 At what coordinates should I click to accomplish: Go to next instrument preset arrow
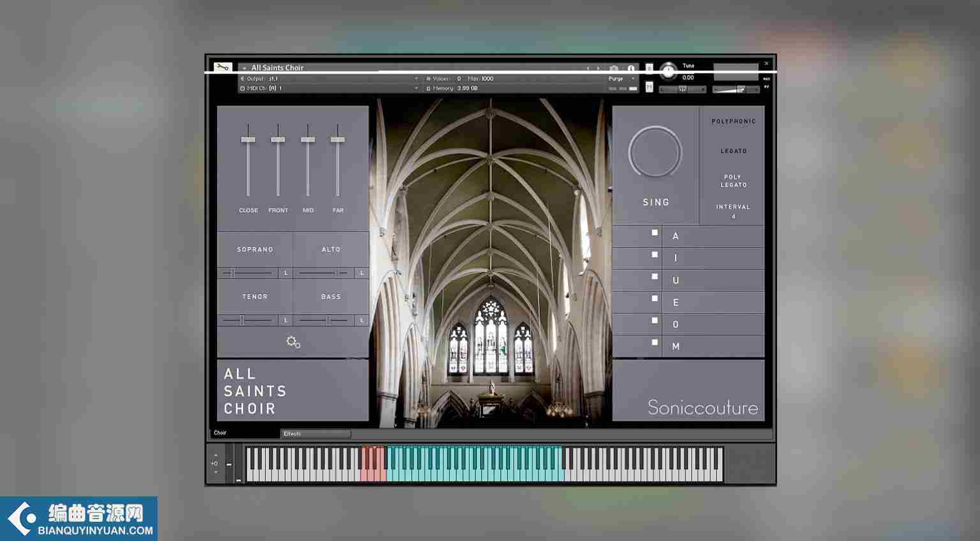(x=598, y=68)
